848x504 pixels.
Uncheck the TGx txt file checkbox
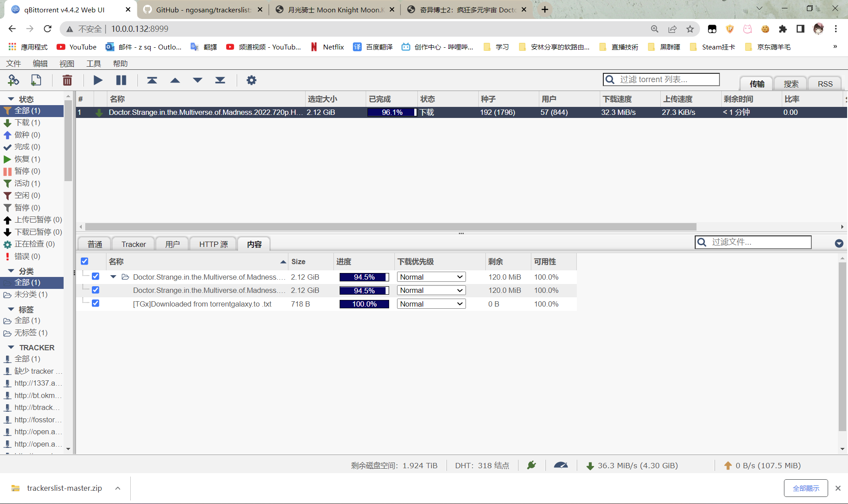(95, 303)
